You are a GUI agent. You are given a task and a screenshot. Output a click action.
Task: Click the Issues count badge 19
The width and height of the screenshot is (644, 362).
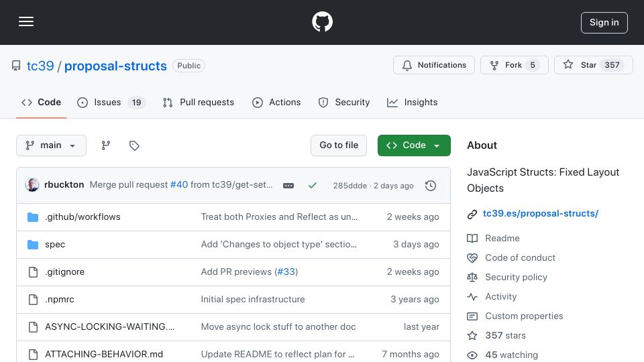click(136, 102)
